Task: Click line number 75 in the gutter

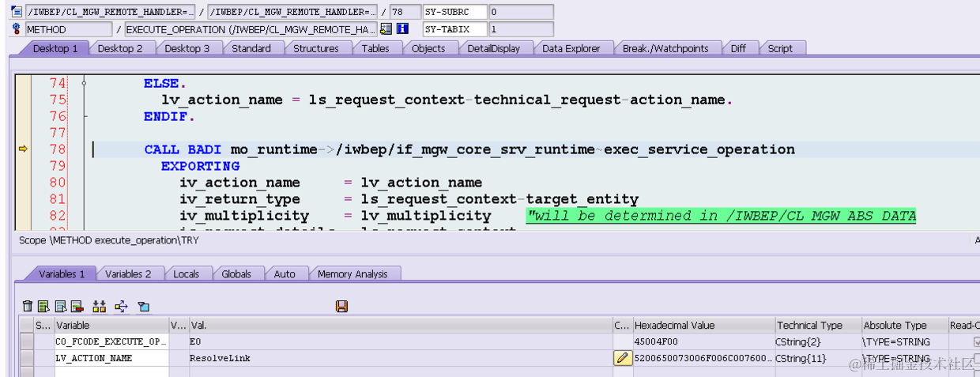Action: 58,100
